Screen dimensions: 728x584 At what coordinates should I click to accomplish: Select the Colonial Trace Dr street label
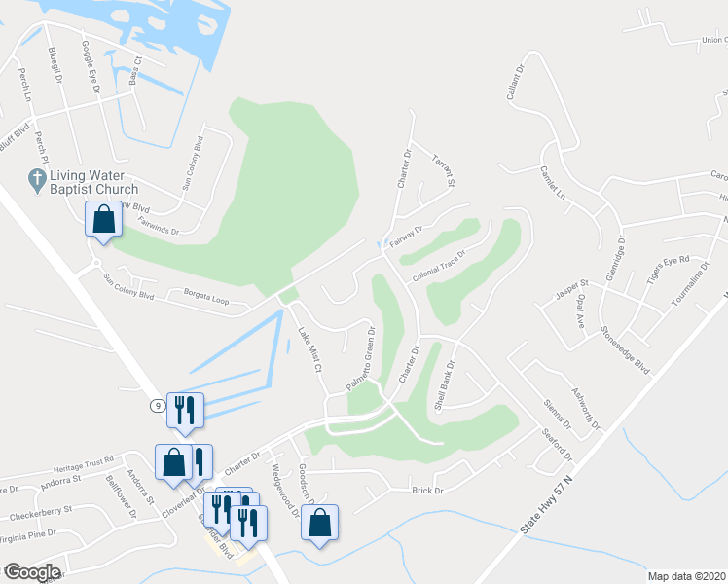(439, 266)
